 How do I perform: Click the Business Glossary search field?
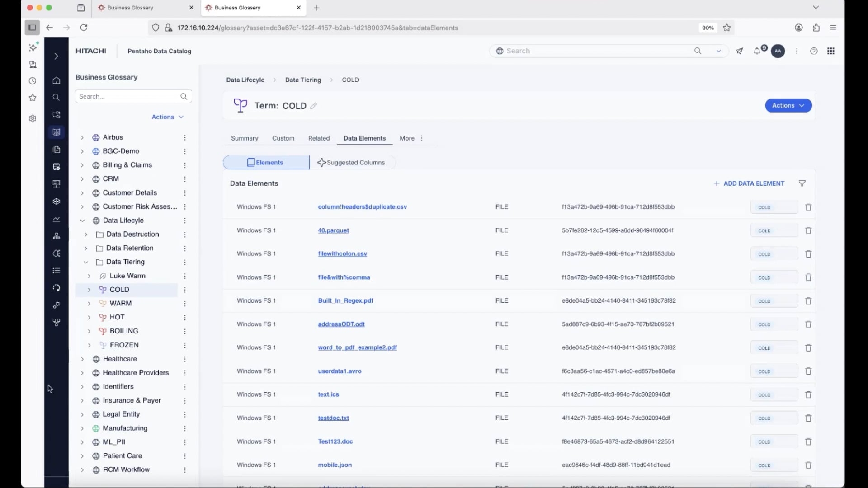pos(128,96)
